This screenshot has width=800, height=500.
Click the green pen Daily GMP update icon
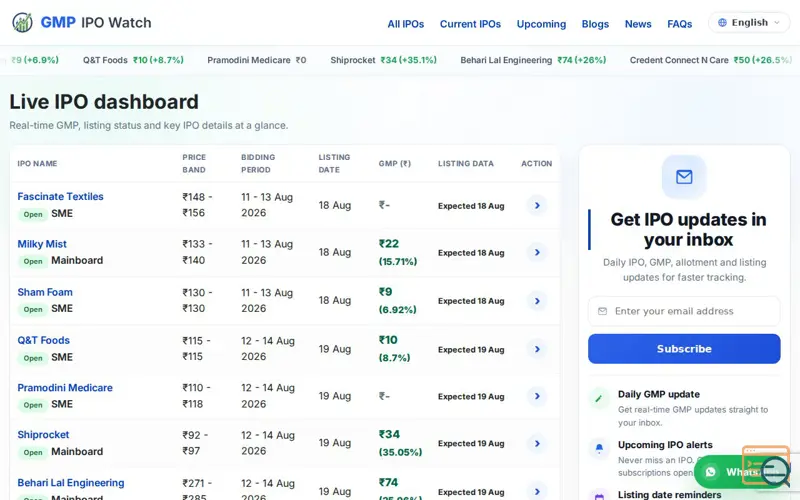point(599,398)
